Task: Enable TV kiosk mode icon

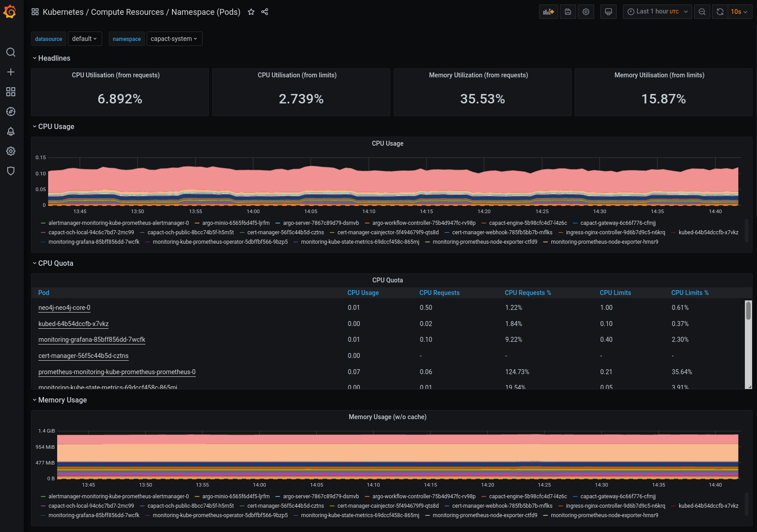Action: (x=608, y=12)
